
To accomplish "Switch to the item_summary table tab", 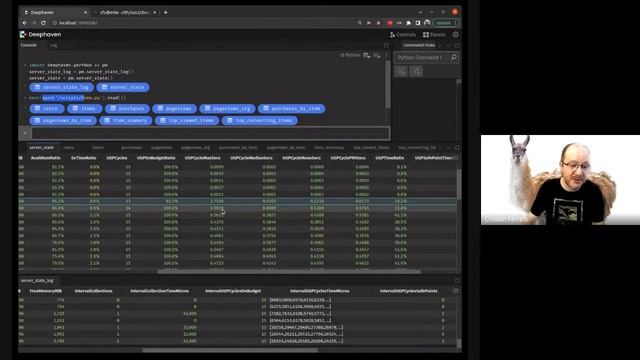I will [329, 147].
